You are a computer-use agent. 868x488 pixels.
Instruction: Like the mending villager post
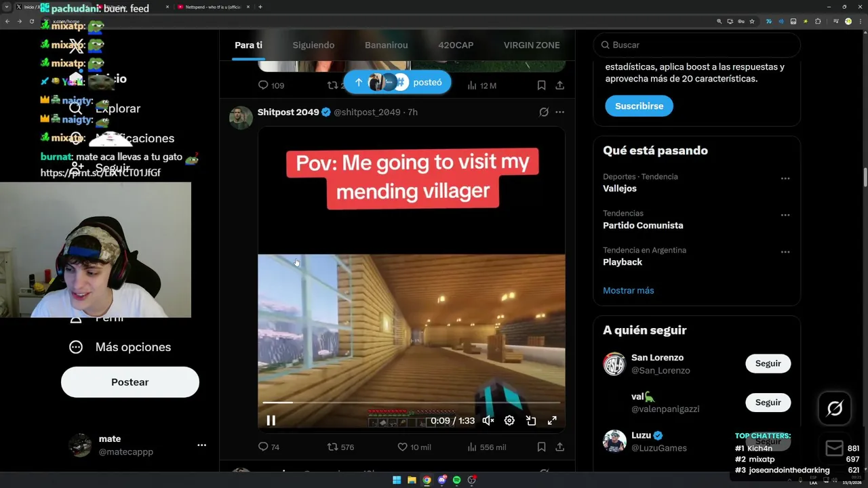pos(414,447)
